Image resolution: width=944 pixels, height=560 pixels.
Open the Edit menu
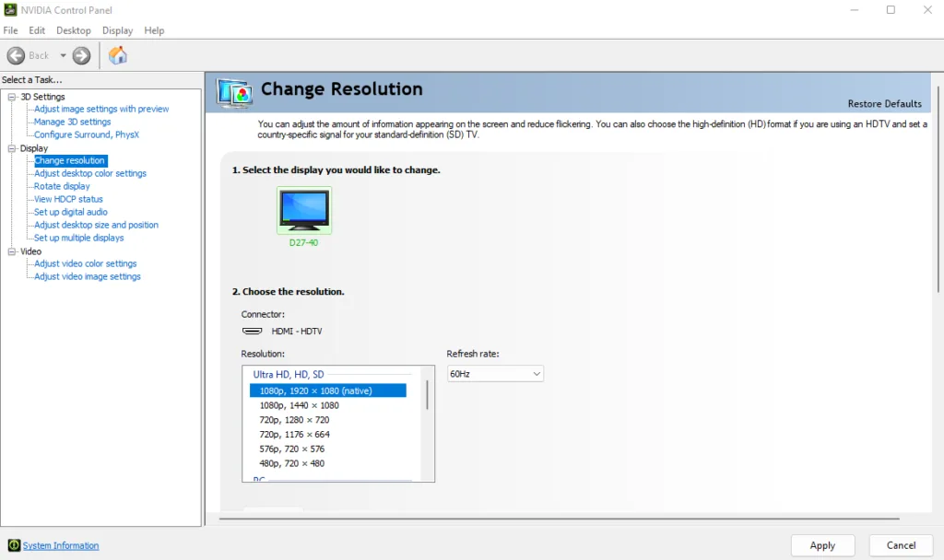pyautogui.click(x=37, y=30)
